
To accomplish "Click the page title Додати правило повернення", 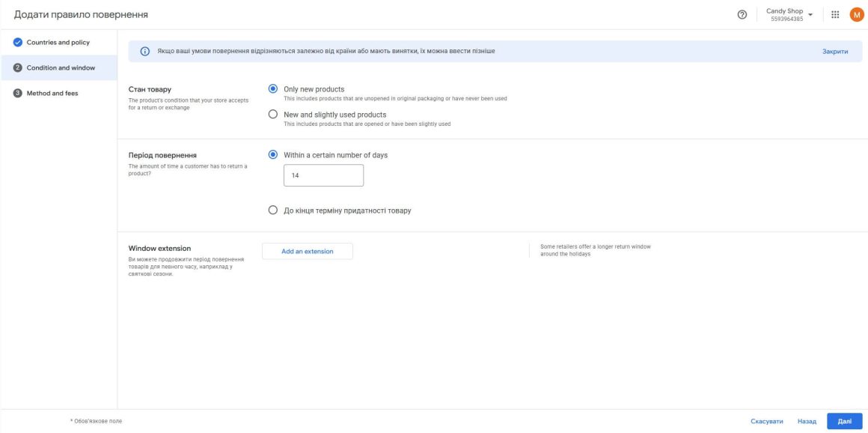I will 81,14.
